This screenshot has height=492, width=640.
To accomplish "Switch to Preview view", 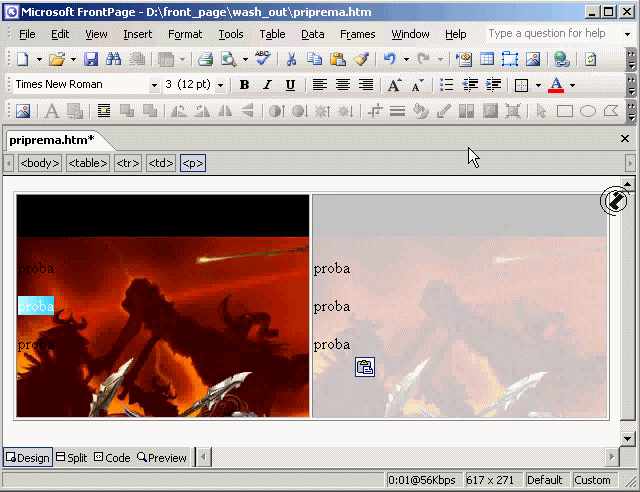I will click(x=162, y=458).
